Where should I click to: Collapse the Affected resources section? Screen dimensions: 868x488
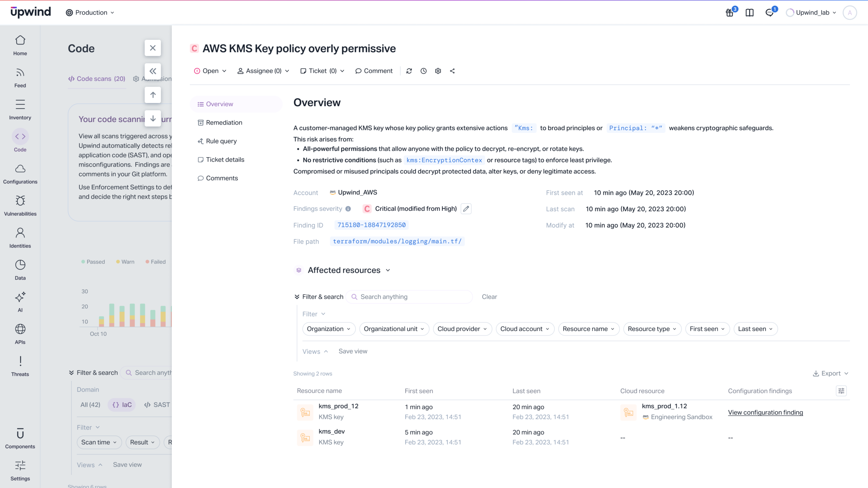[388, 270]
